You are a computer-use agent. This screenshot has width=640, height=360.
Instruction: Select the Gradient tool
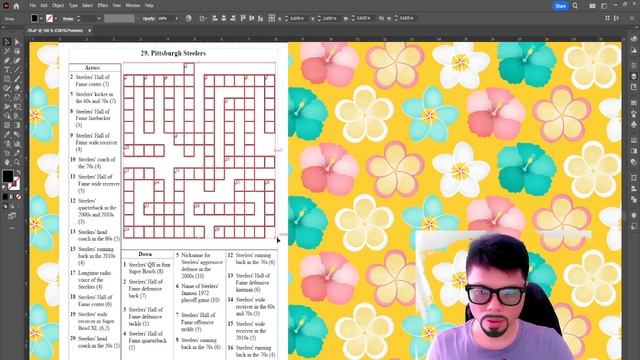point(17,125)
